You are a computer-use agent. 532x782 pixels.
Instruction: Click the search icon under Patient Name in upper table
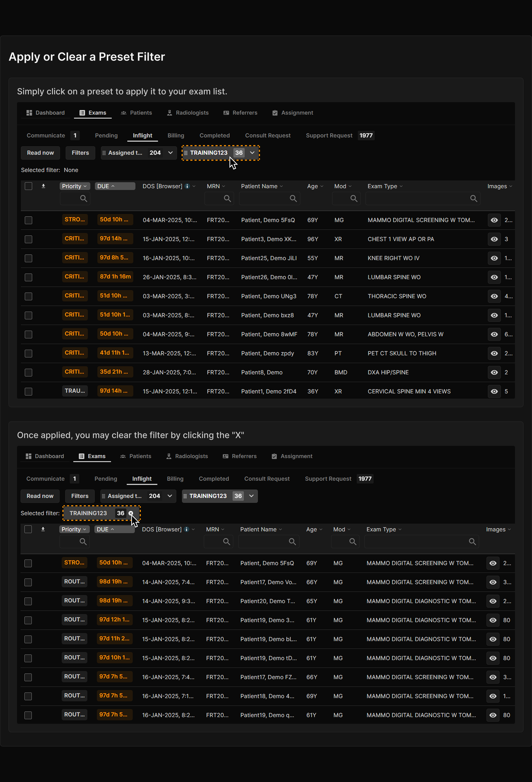293,198
